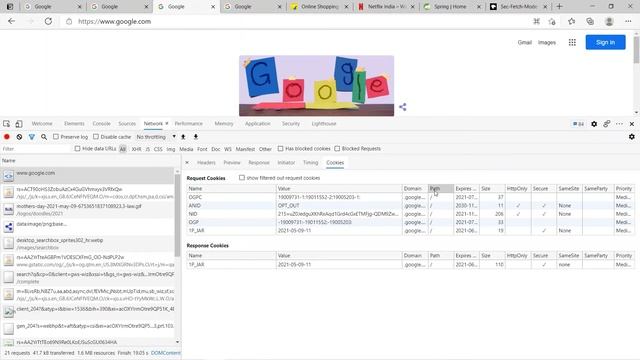The image size is (640, 360).
Task: Switch to the Sources panel
Action: 127,124
